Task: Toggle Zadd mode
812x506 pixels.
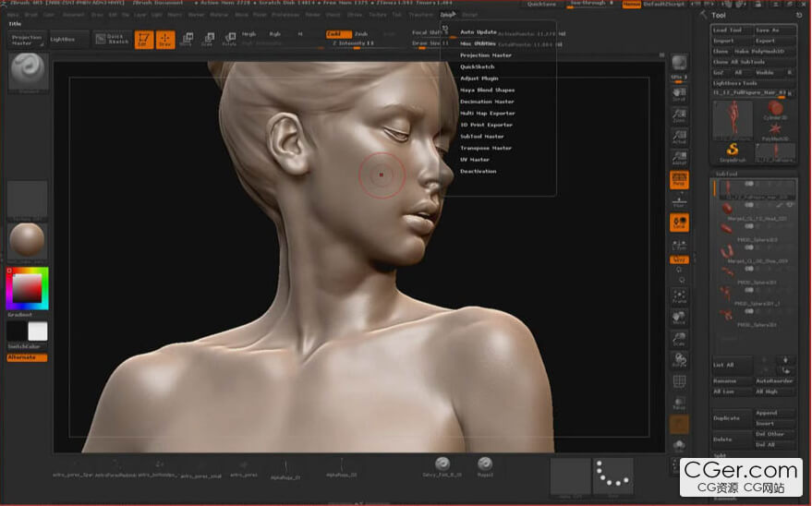Action: click(x=339, y=34)
